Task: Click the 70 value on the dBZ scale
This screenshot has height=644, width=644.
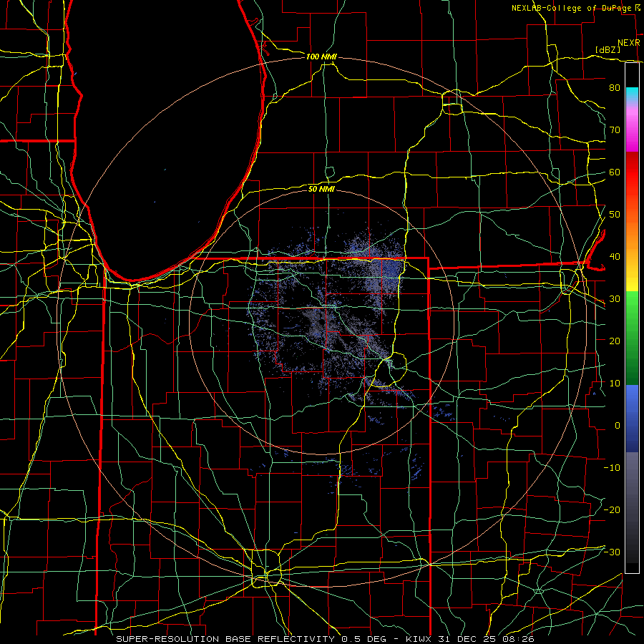Action: coord(615,130)
